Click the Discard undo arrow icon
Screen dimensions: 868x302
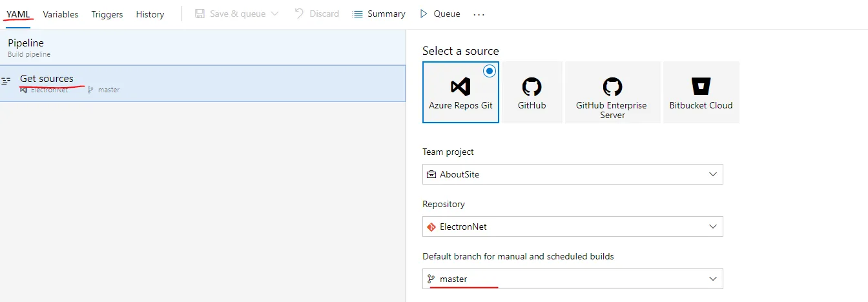pos(300,14)
